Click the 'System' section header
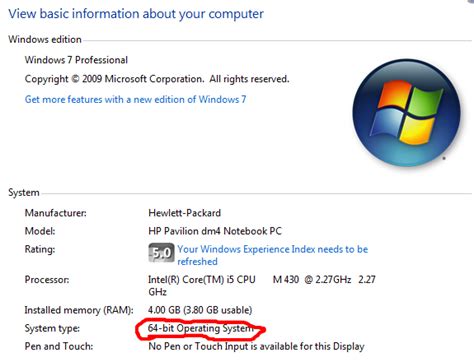Screen dimensions: 474x362 click(x=24, y=192)
